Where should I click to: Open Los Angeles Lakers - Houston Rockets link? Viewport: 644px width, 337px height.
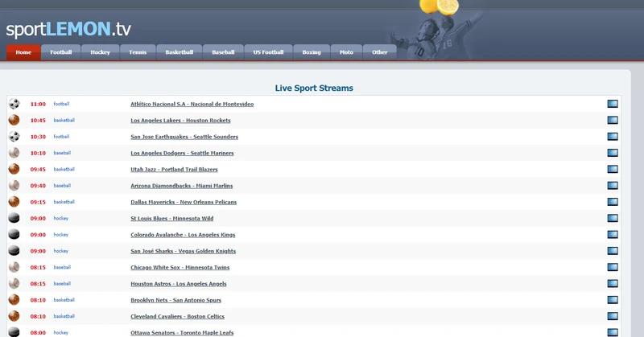tap(180, 121)
